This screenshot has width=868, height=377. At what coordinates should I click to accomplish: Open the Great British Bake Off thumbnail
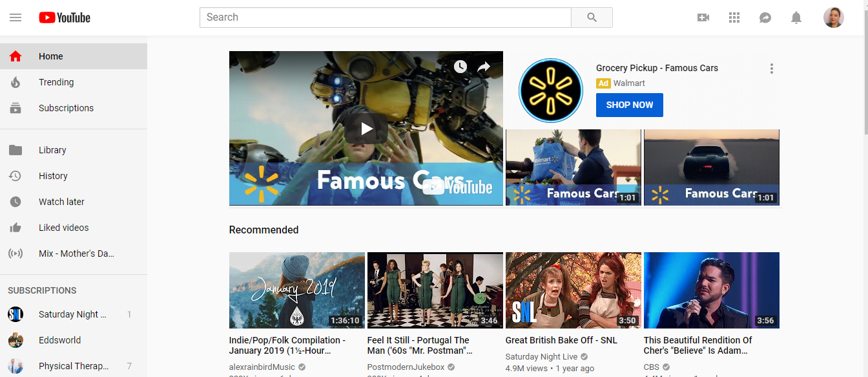click(x=573, y=290)
